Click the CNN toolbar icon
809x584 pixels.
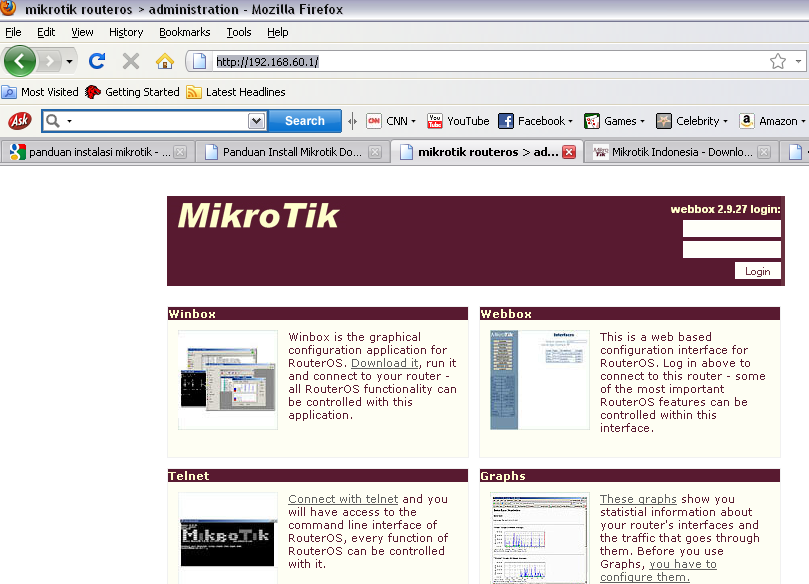coord(374,121)
